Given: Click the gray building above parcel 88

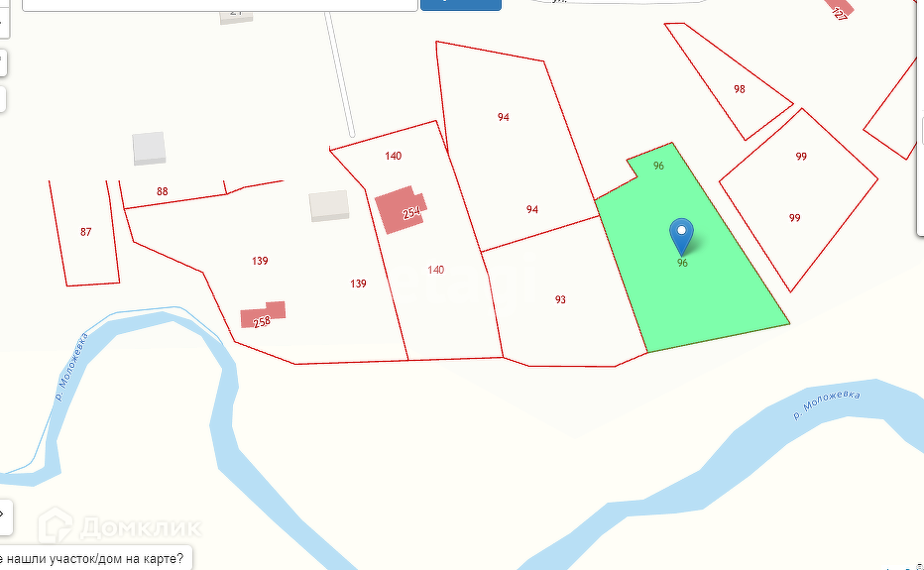Looking at the screenshot, I should tap(149, 149).
